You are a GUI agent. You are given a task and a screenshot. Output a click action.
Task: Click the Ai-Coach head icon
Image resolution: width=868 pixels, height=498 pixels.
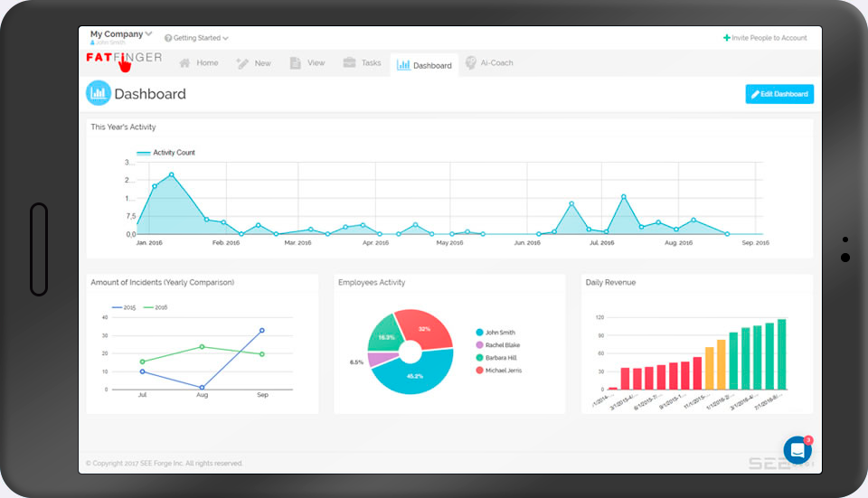coord(471,63)
